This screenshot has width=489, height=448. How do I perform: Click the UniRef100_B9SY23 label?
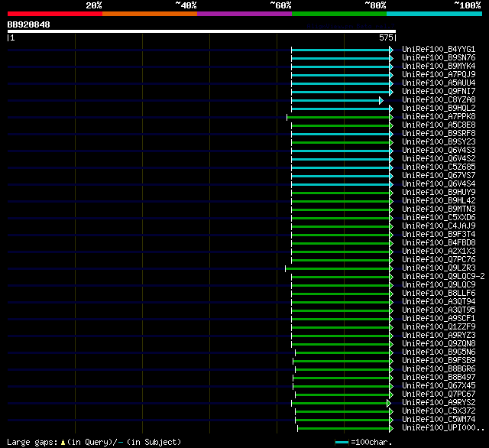(x=439, y=142)
